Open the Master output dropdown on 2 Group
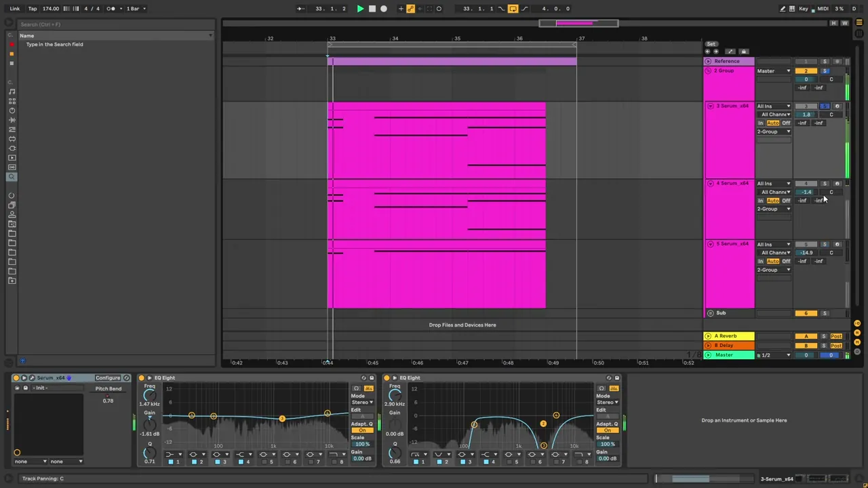This screenshot has height=488, width=868. 774,70
